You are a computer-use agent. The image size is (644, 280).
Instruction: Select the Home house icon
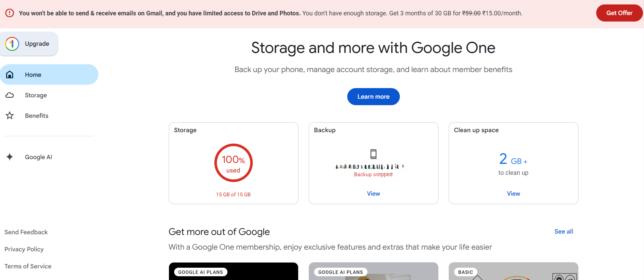tap(10, 74)
